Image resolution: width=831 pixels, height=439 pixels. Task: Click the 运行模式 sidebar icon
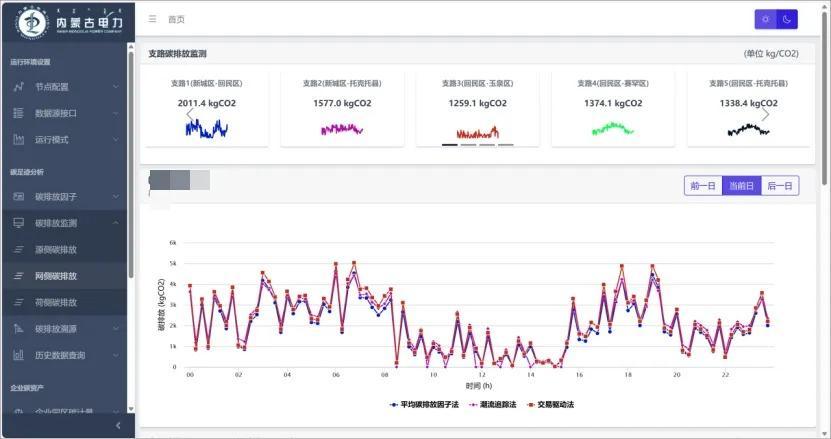coord(19,140)
